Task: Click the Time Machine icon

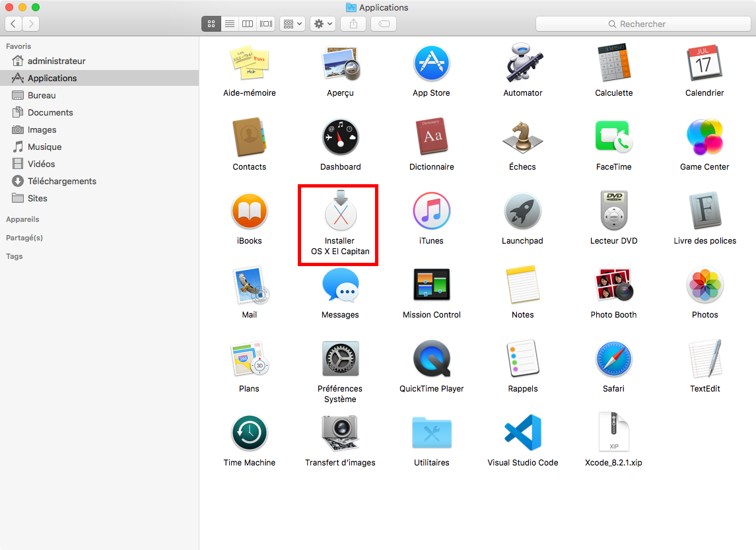Action: (x=249, y=433)
